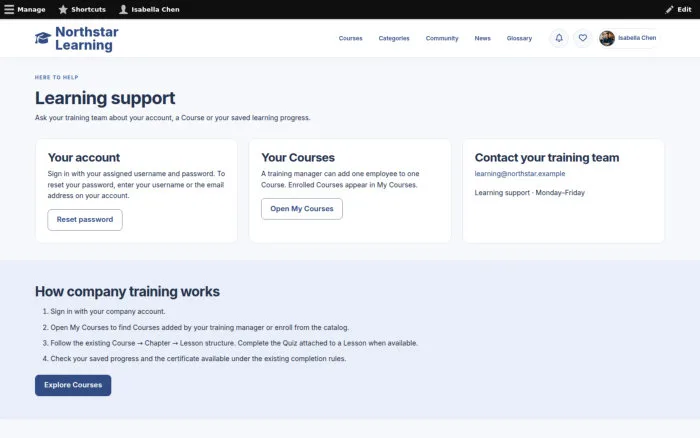The width and height of the screenshot is (700, 438).
Task: Open the Courses nav item
Action: [x=350, y=38]
